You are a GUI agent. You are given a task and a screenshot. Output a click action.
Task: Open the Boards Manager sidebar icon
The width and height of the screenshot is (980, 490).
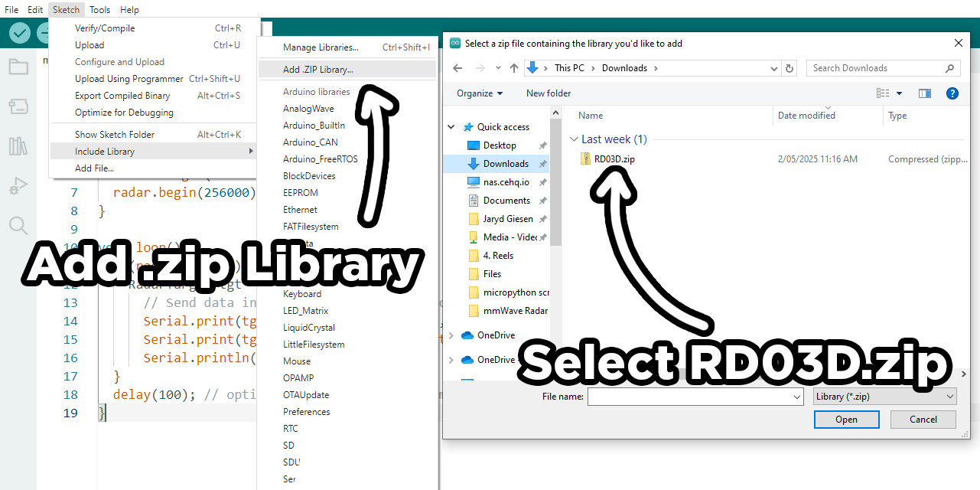click(18, 106)
